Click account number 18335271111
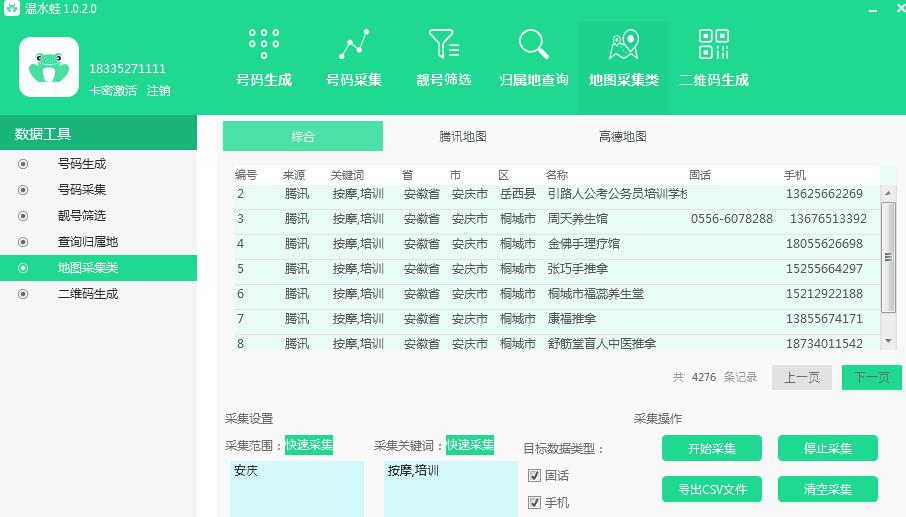This screenshot has width=906, height=517. 127,68
